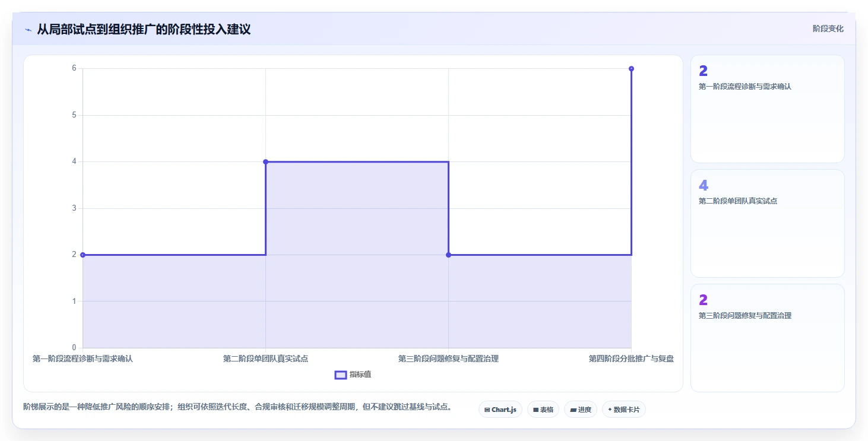Click the chart data point at value 6
This screenshot has height=441, width=868.
pyautogui.click(x=631, y=69)
